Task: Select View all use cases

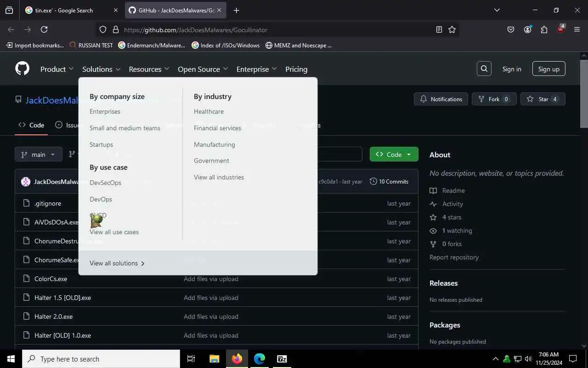Action: pyautogui.click(x=114, y=232)
